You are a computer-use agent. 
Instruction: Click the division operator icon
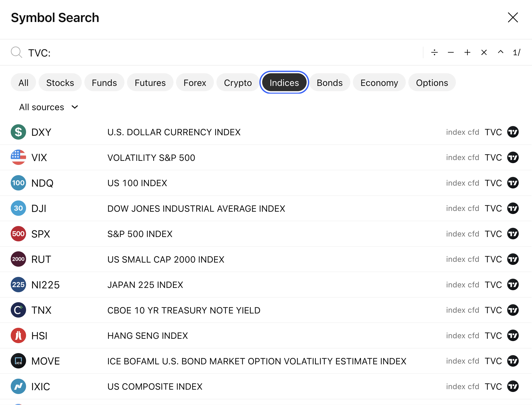pyautogui.click(x=434, y=52)
